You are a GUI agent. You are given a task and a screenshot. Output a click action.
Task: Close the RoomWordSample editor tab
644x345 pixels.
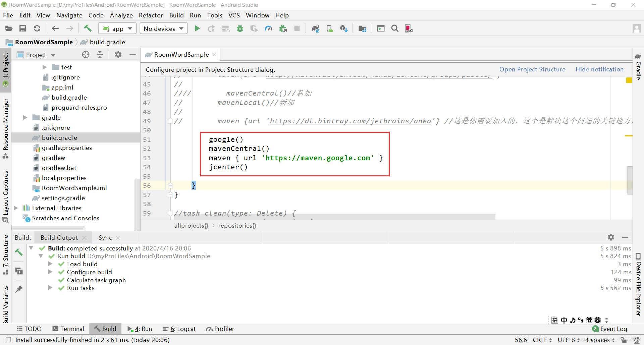(214, 55)
